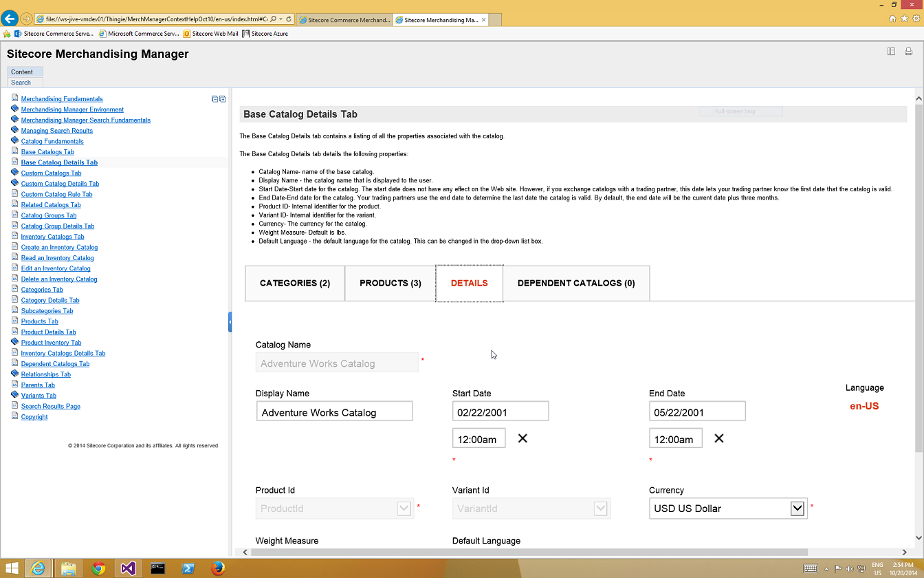This screenshot has width=924, height=578.
Task: Click the browser back arrow button
Action: point(10,19)
